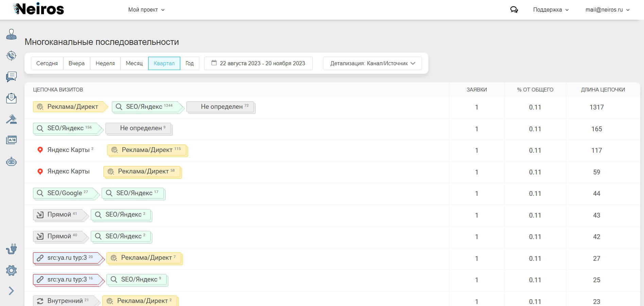Select the Неделя period tab

point(105,63)
